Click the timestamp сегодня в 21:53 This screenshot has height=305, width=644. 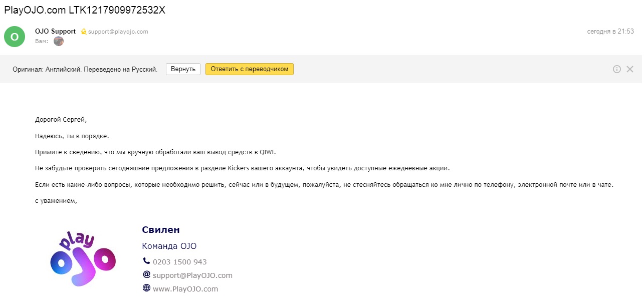click(x=610, y=31)
